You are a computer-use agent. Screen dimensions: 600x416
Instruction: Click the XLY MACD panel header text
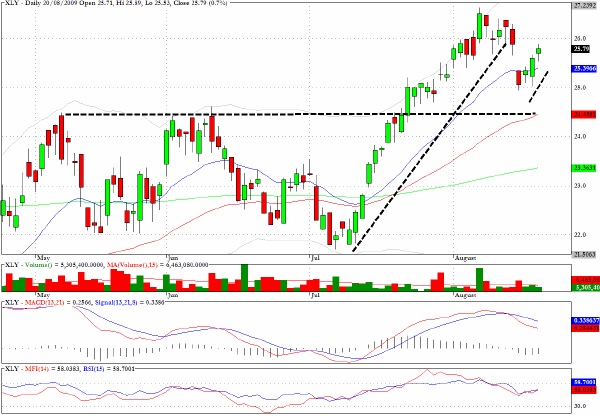pos(85,303)
